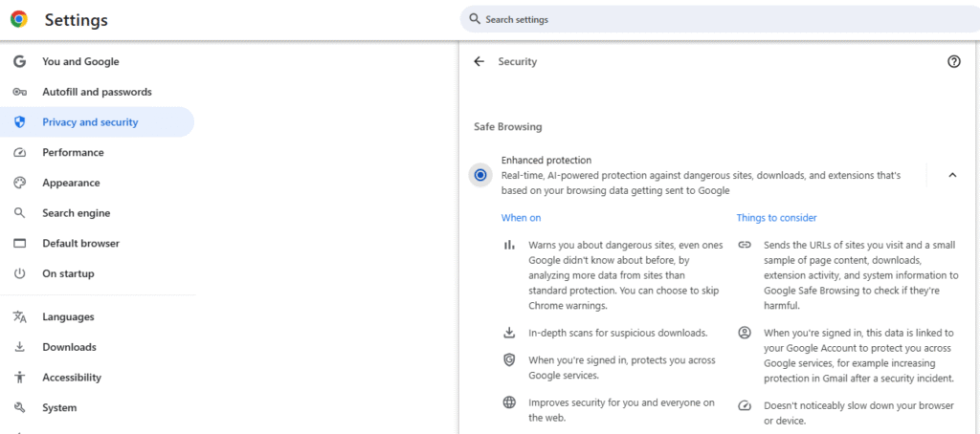Open Privacy and security settings
Image resolution: width=980 pixels, height=434 pixels.
(x=98, y=121)
